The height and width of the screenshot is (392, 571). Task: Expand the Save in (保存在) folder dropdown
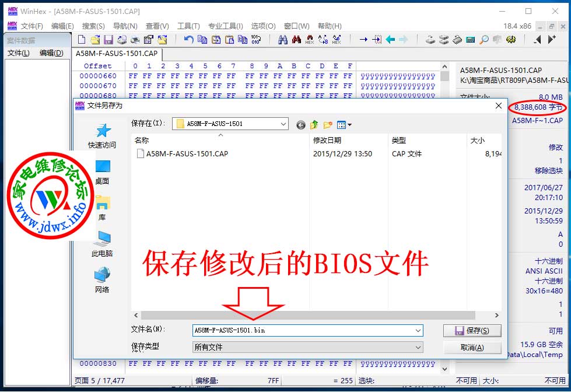[283, 124]
